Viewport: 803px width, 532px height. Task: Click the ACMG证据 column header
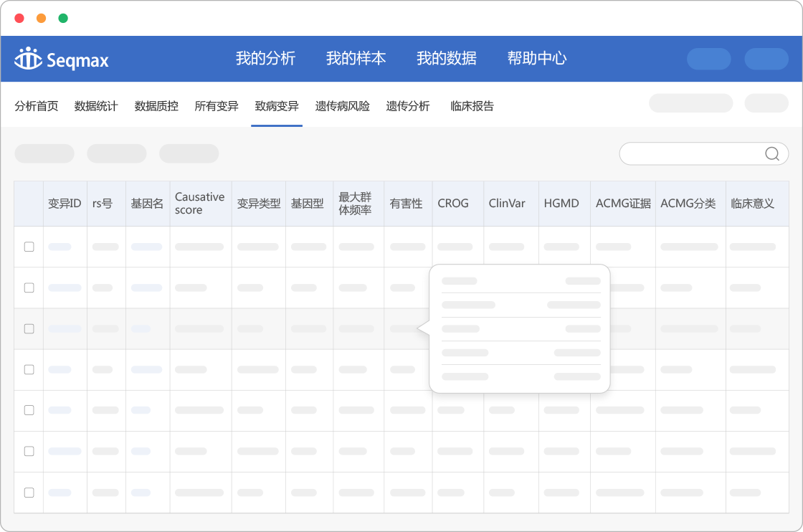(x=623, y=204)
